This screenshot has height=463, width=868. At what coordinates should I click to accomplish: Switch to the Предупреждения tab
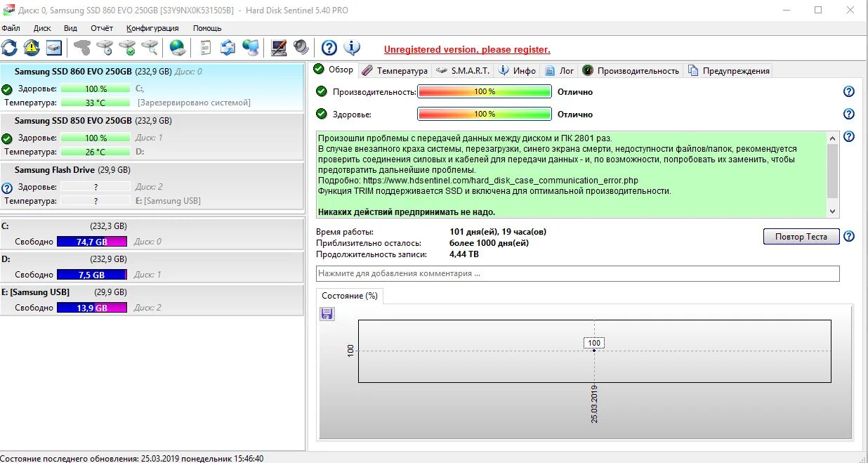pos(729,70)
